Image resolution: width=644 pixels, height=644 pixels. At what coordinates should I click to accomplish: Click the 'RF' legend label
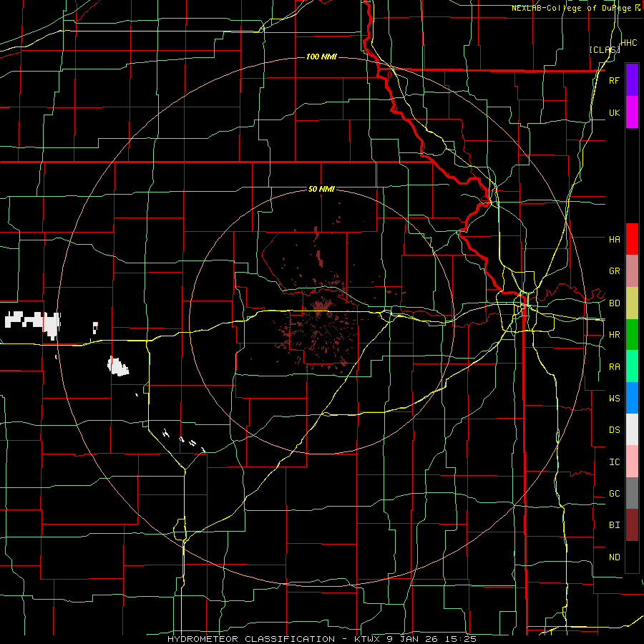614,80
